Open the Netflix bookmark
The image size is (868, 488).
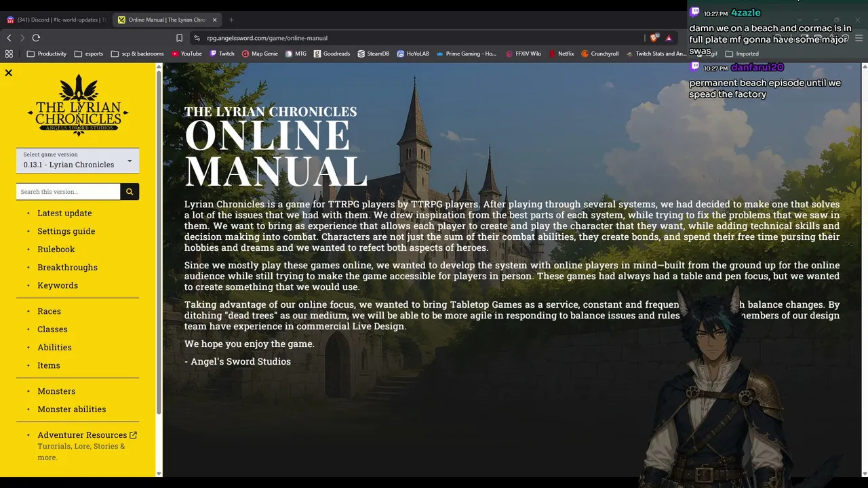tap(561, 54)
